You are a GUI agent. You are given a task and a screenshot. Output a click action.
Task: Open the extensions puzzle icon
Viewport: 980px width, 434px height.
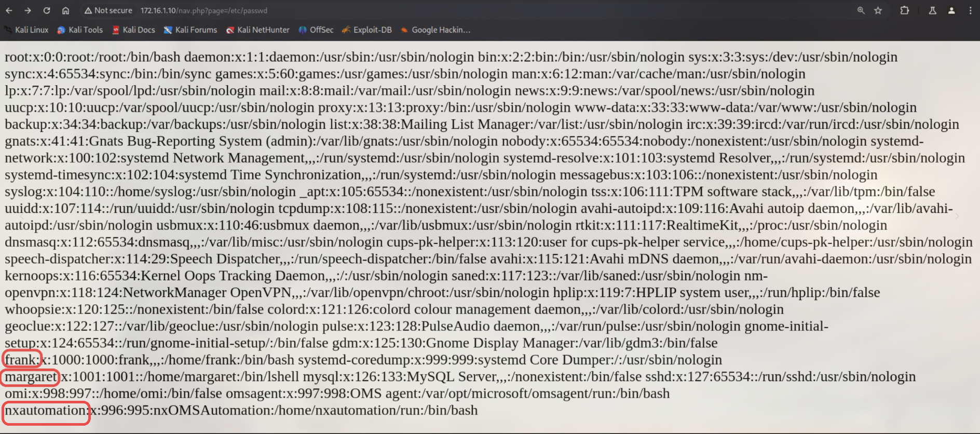click(905, 10)
